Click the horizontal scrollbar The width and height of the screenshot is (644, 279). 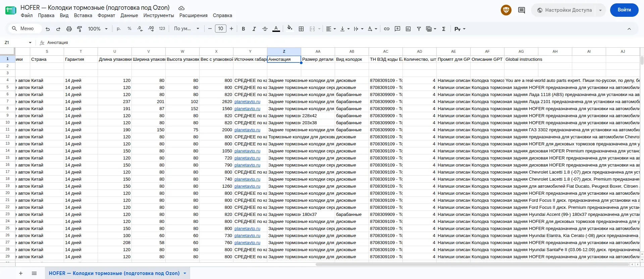pyautogui.click(x=472, y=265)
